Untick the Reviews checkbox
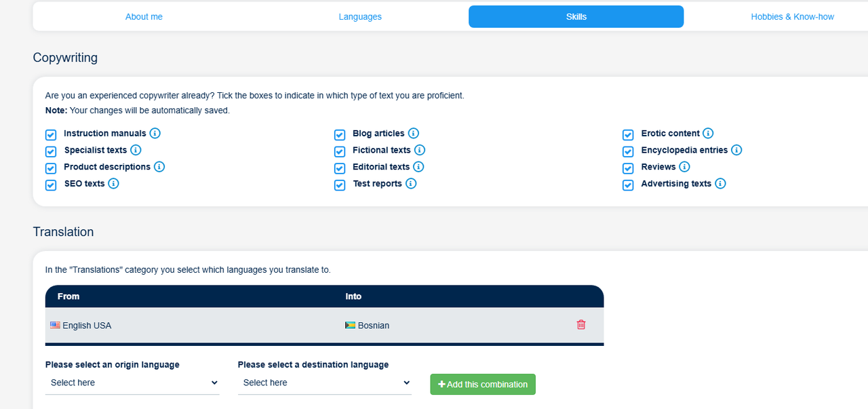This screenshot has height=409, width=868. (628, 168)
